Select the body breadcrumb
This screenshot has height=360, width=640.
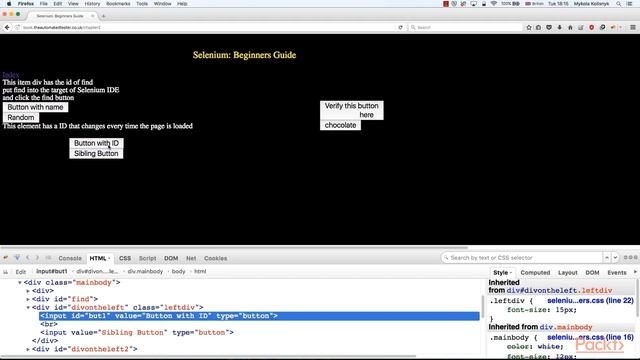point(178,271)
